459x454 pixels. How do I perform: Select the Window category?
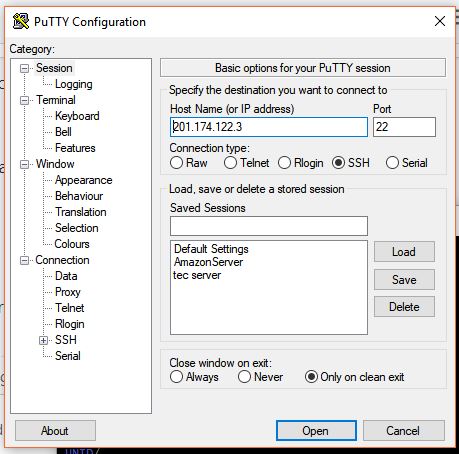point(55,164)
